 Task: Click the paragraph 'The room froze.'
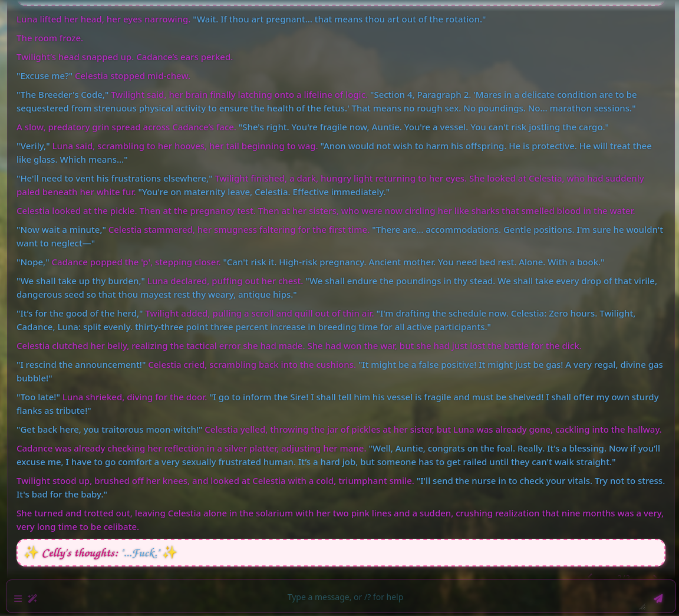[x=50, y=38]
